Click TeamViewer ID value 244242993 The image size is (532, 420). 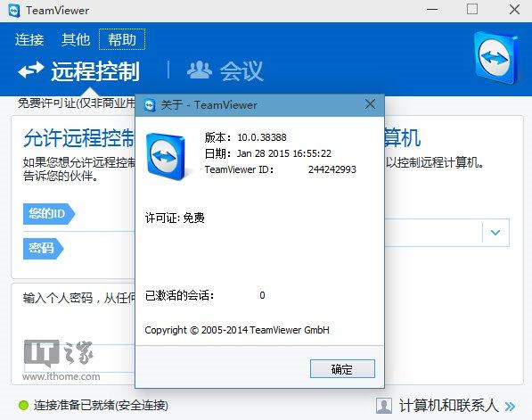[x=332, y=169]
